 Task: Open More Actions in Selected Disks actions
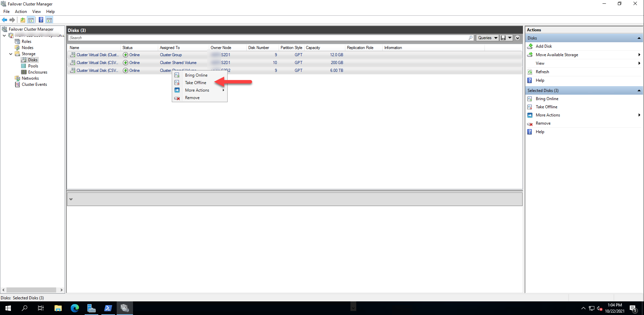584,115
